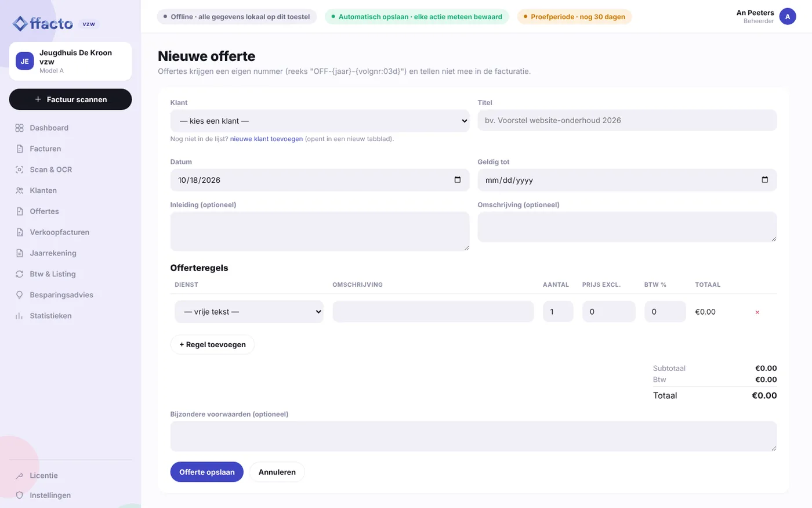Add a line with Regel toevoegen
Screen dimensions: 812x508
212,344
